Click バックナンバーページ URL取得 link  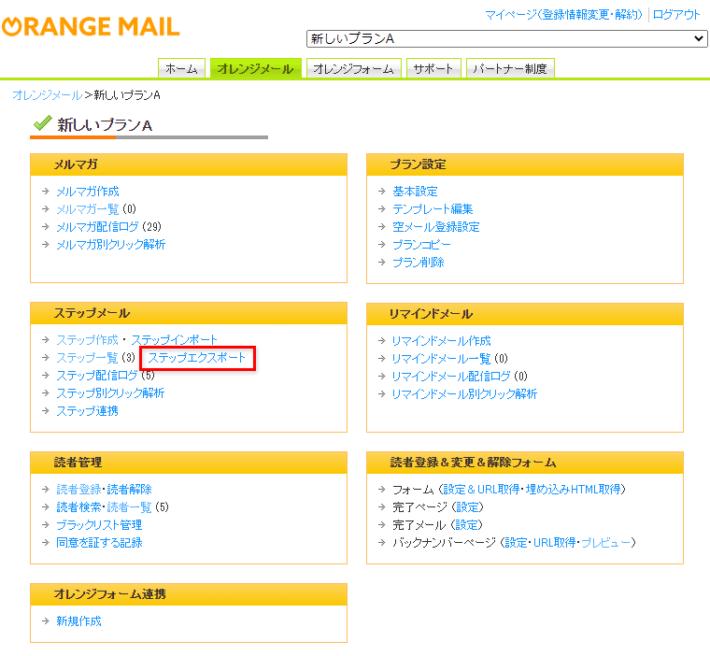click(x=555, y=542)
